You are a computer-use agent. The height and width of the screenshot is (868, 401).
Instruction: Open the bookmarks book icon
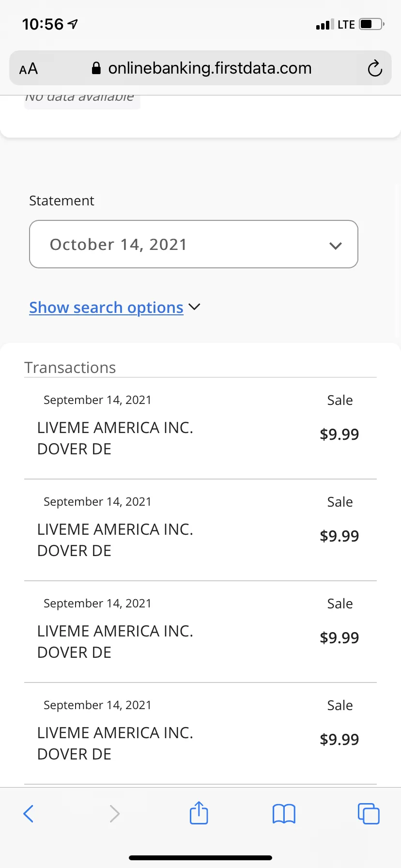[284, 814]
